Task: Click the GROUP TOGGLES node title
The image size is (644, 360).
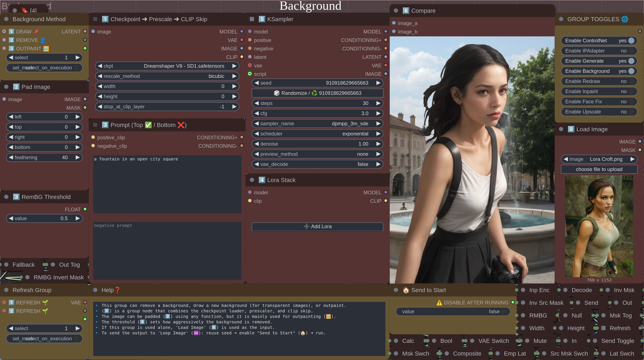Action: [x=593, y=19]
